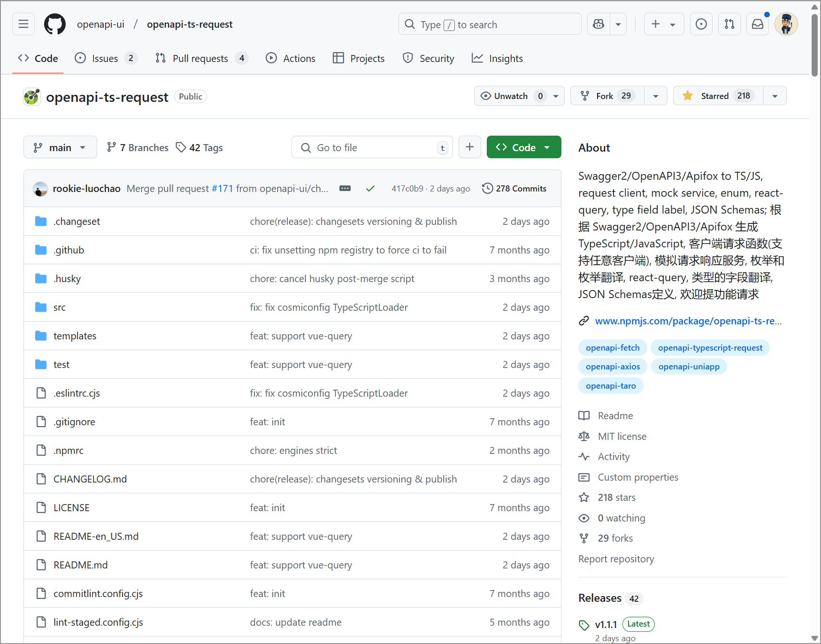The width and height of the screenshot is (821, 644).
Task: View 278 Commits history
Action: point(514,188)
